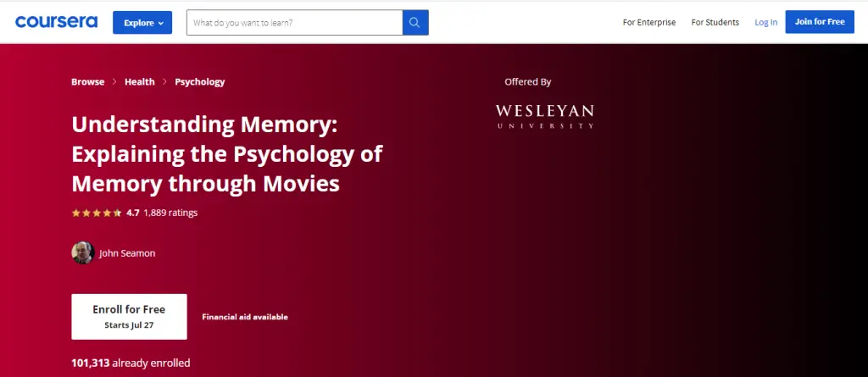Open instructor John Seamon's name link
This screenshot has width=868, height=377.
point(128,252)
